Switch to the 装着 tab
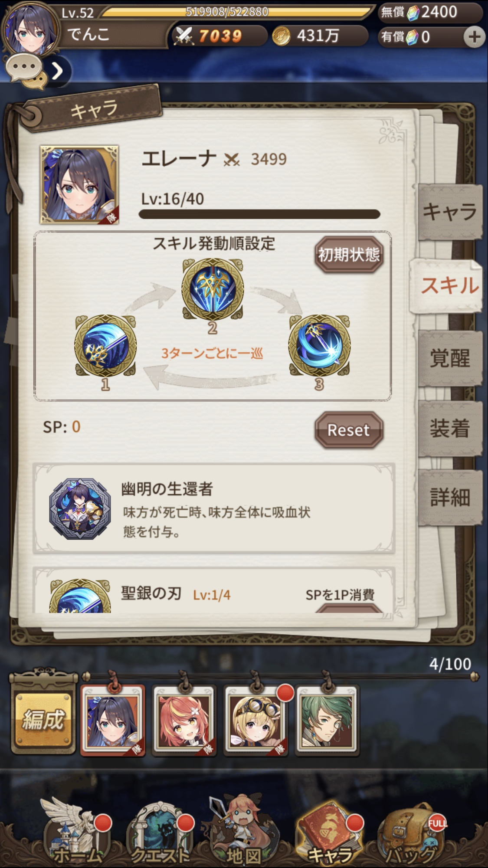The height and width of the screenshot is (868, 488). click(x=450, y=429)
